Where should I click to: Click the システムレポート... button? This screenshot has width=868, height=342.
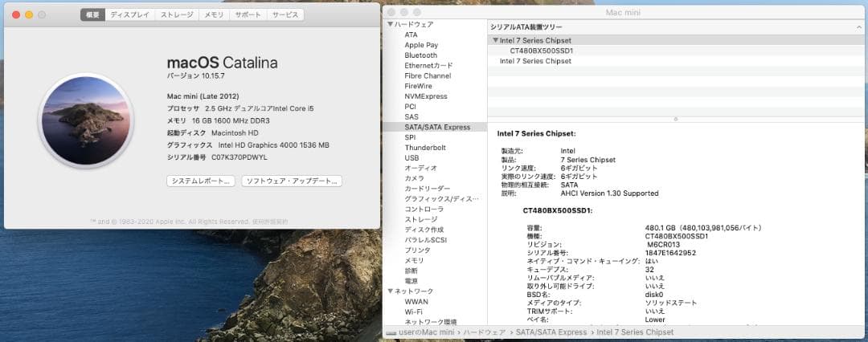coord(200,181)
